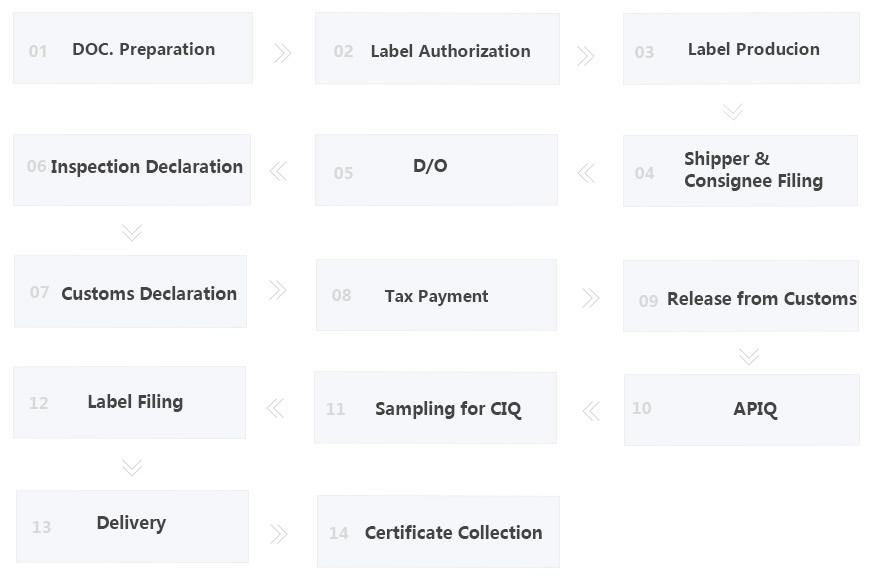Screen dimensions: 887x579
Task: Choose the Tax Payment step
Action: (x=436, y=296)
